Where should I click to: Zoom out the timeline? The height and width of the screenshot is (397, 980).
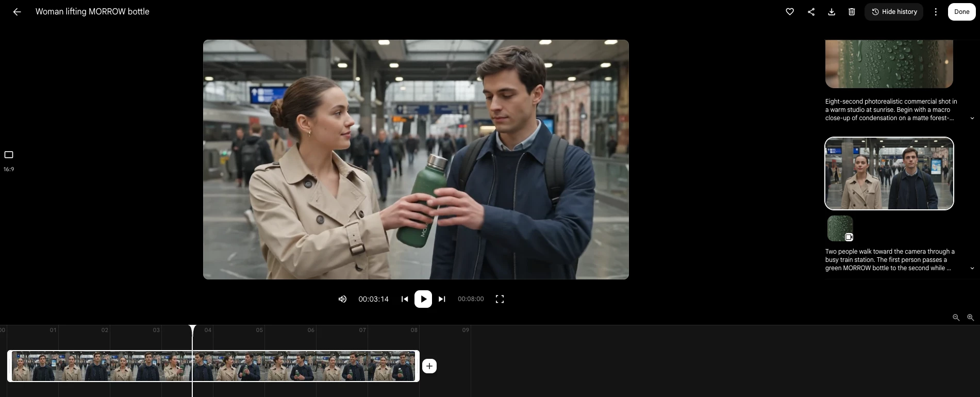point(956,318)
